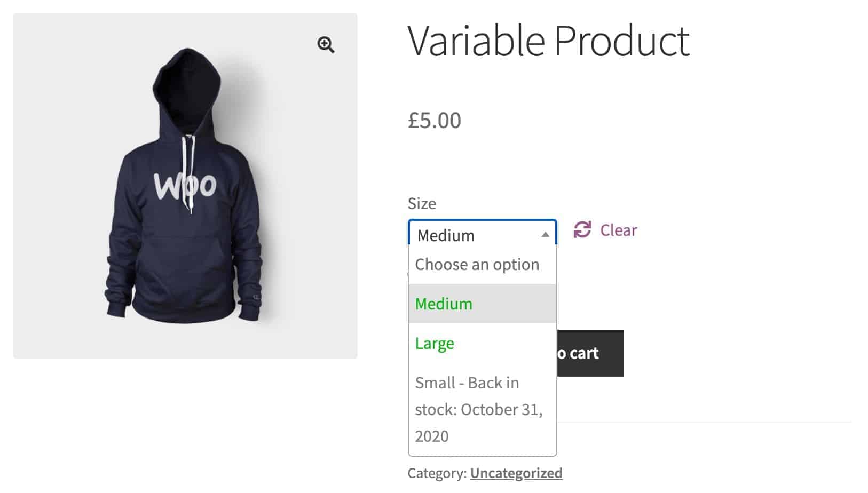Image resolution: width=868 pixels, height=493 pixels.
Task: Click the Variable Product title heading
Action: coord(549,41)
